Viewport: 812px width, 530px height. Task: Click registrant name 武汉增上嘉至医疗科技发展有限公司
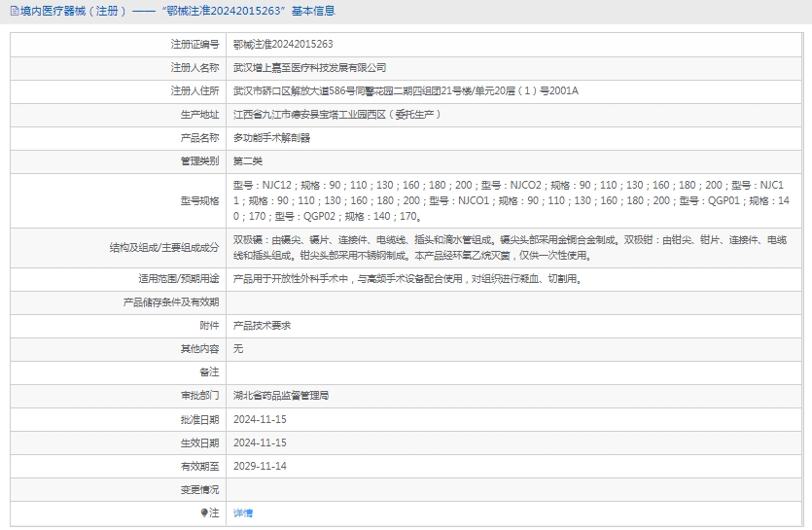pyautogui.click(x=309, y=68)
